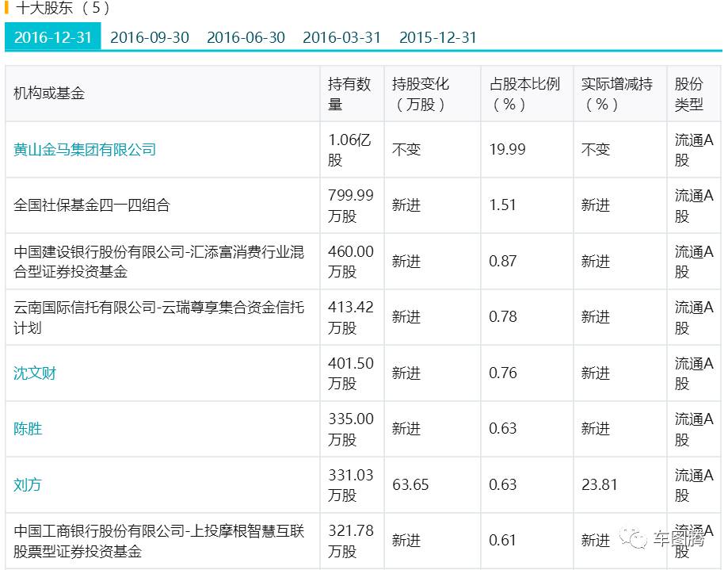Click 不变 in the 持股变化 column
The image size is (728, 570).
[x=406, y=150]
